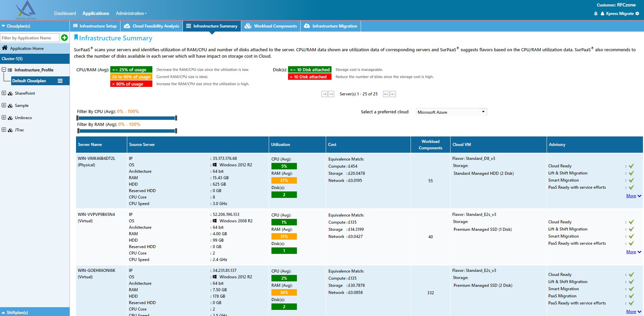
Task: Click the Infrastructure_Profile list icon
Action: tap(10, 70)
